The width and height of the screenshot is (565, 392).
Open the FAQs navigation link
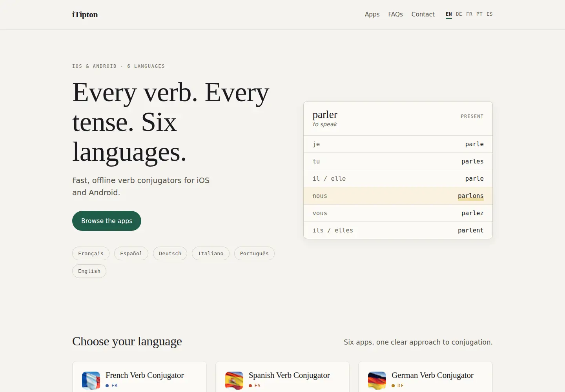tap(395, 14)
